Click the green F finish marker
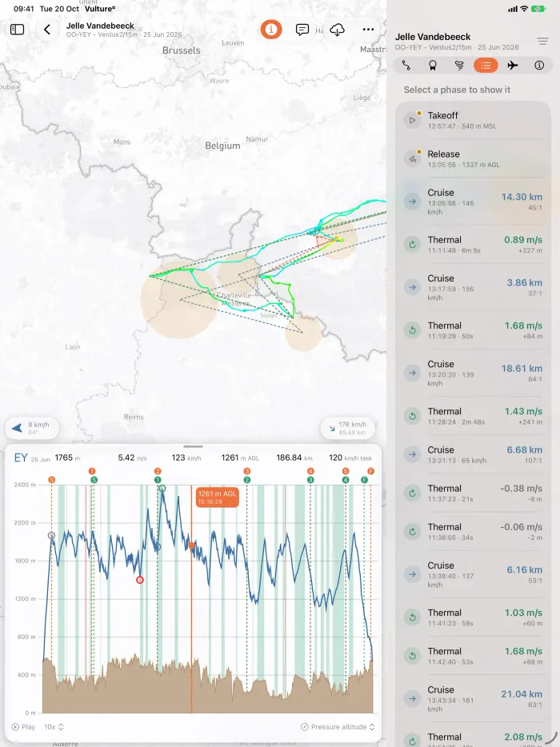This screenshot has height=747, width=560. [x=365, y=480]
